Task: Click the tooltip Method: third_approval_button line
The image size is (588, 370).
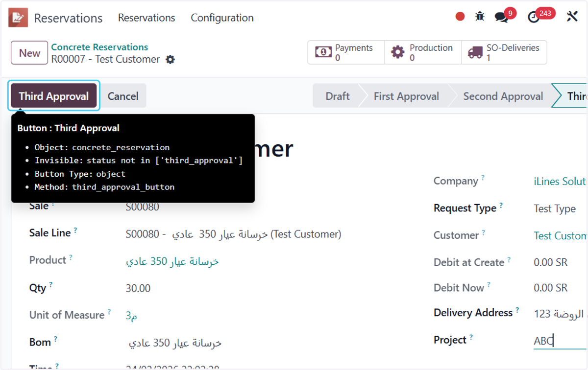Action: [x=104, y=187]
